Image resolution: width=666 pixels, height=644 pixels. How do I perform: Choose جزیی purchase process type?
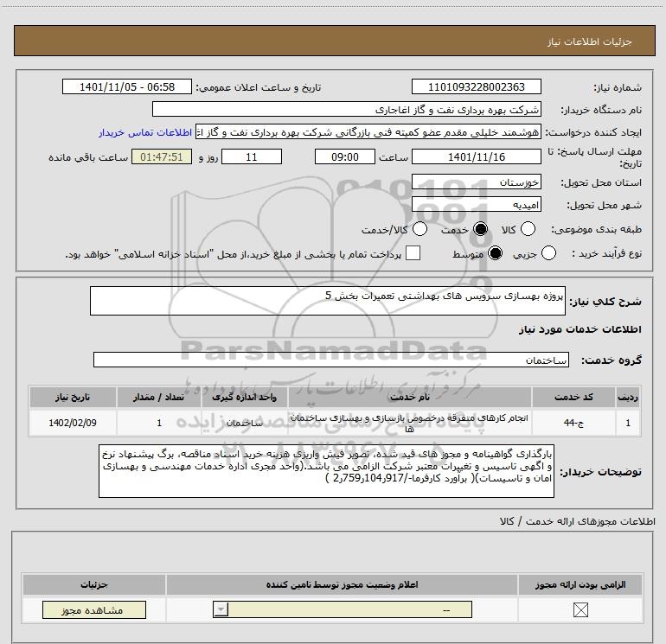pyautogui.click(x=548, y=253)
